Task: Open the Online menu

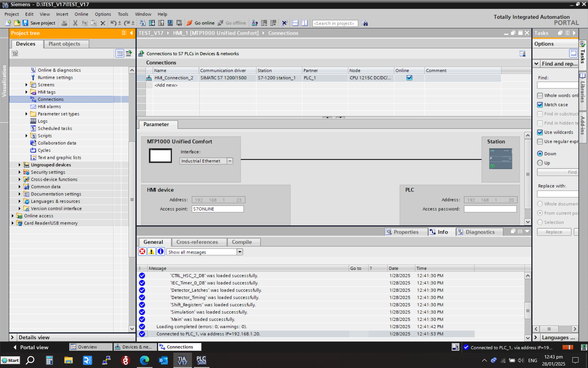Action: click(81, 14)
